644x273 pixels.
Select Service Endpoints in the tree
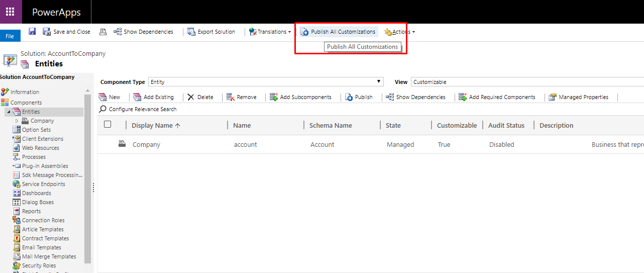pos(43,184)
